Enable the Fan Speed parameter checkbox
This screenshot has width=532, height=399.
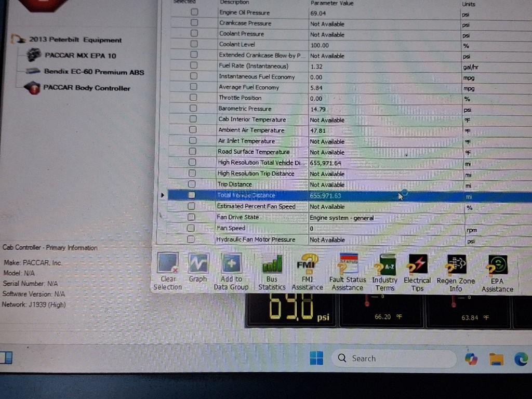pyautogui.click(x=191, y=228)
